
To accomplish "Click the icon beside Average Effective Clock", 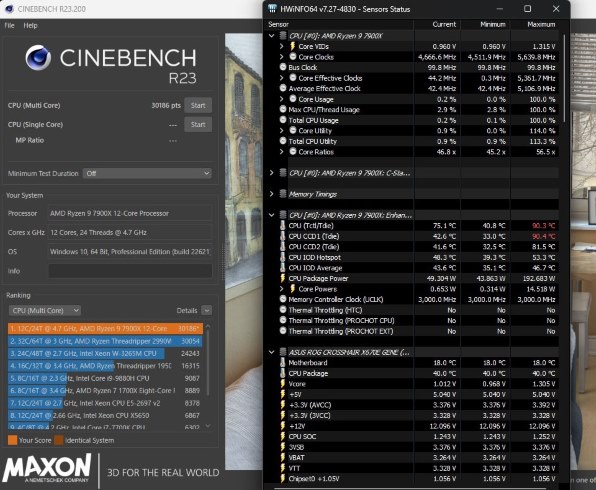I will point(283,88).
